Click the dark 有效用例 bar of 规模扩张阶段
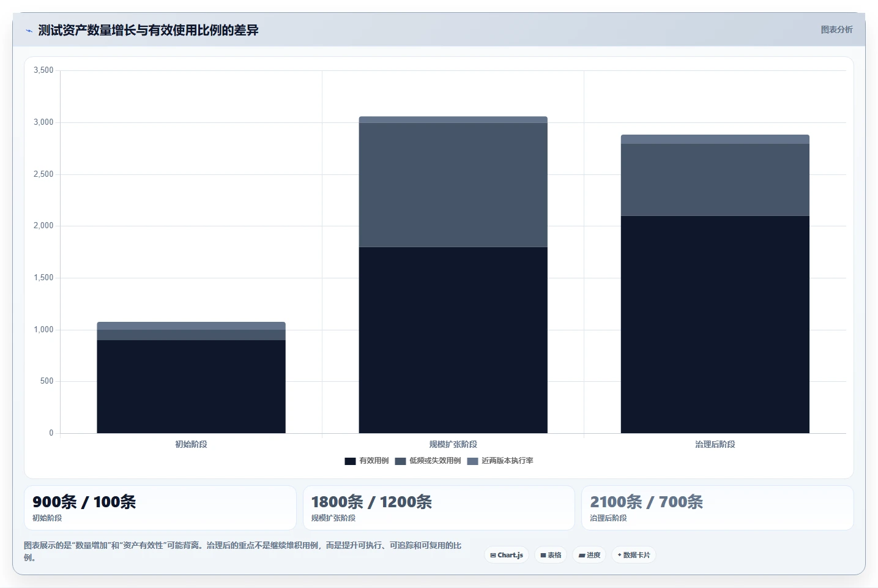The width and height of the screenshot is (878, 588). (453, 340)
